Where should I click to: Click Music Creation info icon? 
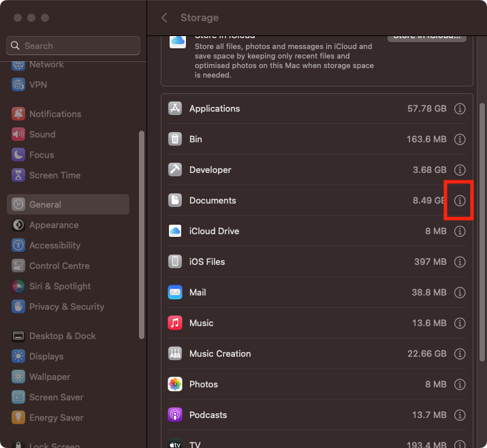(460, 353)
